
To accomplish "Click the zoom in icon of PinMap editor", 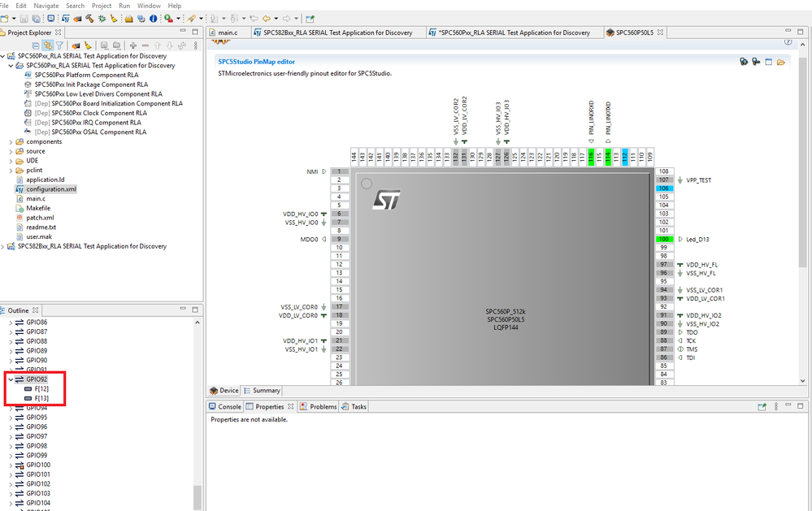I will 744,62.
